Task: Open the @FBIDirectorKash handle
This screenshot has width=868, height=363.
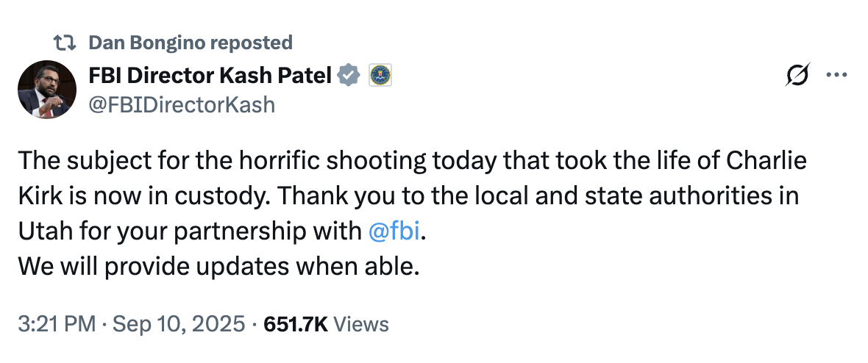Action: 182,105
